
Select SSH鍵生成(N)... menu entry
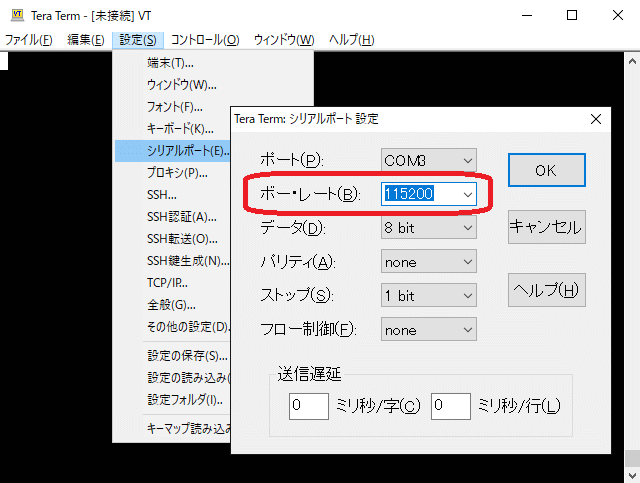point(188,261)
